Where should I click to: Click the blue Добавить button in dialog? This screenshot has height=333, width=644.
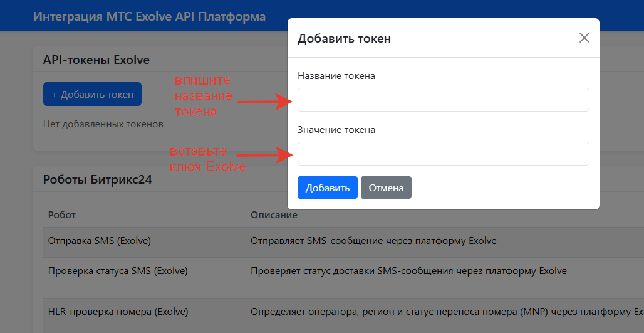328,188
